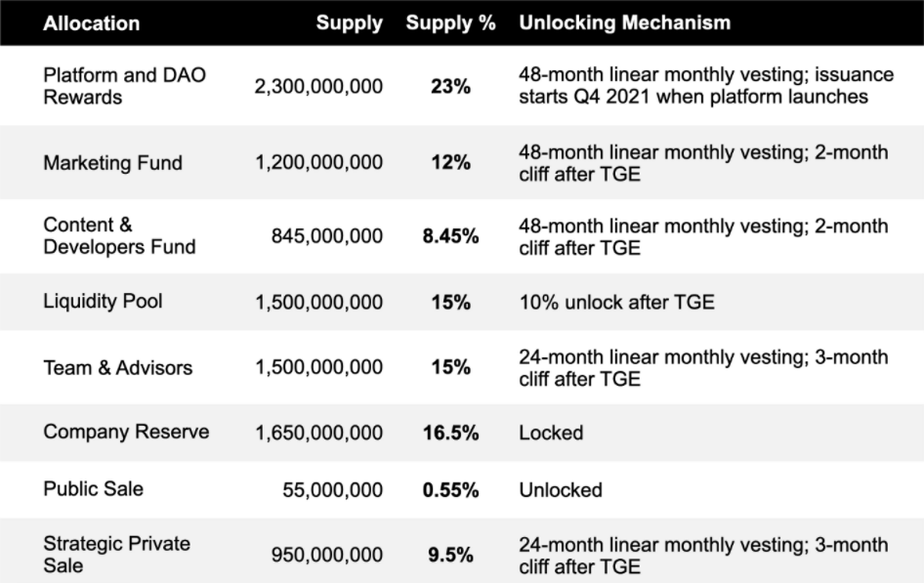
Task: Click the Allocation column header
Action: (92, 23)
